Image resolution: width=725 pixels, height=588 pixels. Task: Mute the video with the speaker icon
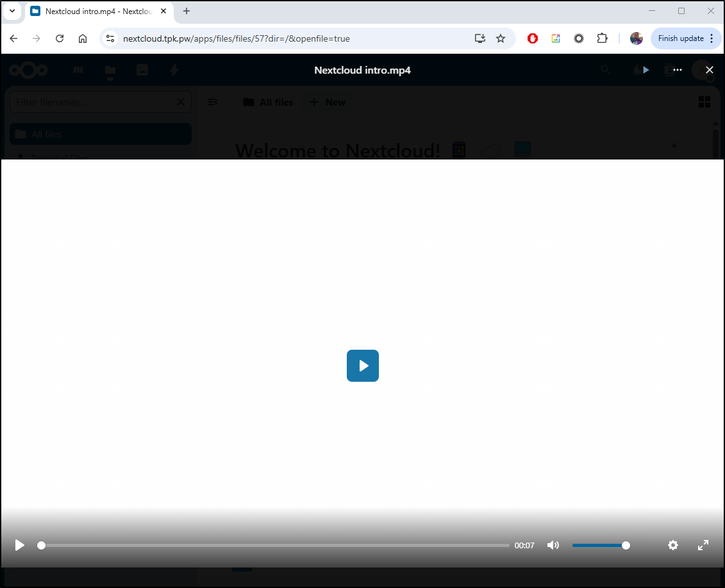[x=553, y=545]
